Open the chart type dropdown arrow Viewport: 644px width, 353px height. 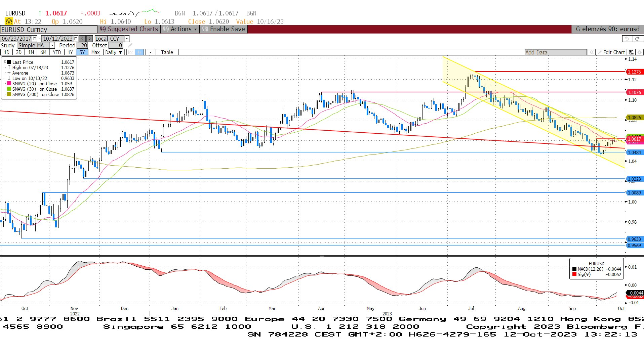[150, 52]
